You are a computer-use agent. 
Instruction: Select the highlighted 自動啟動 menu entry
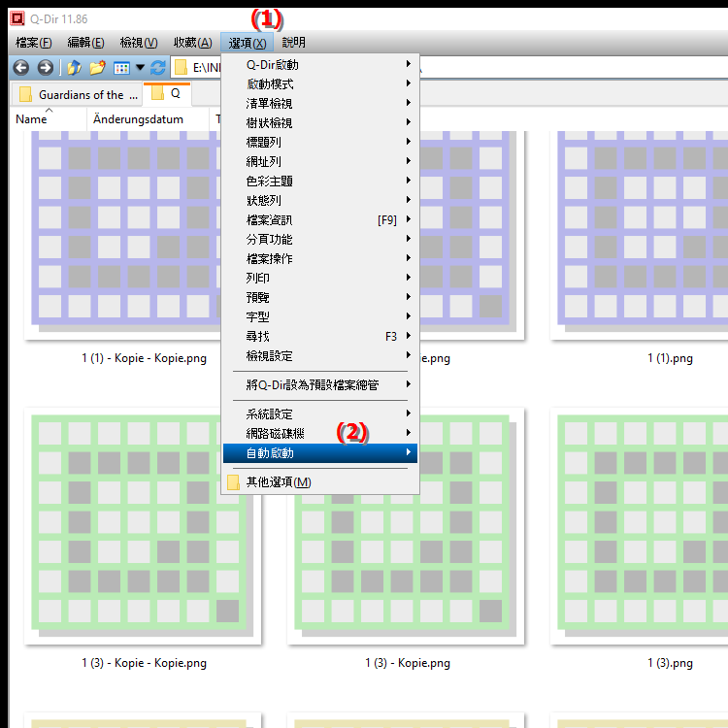pyautogui.click(x=320, y=453)
